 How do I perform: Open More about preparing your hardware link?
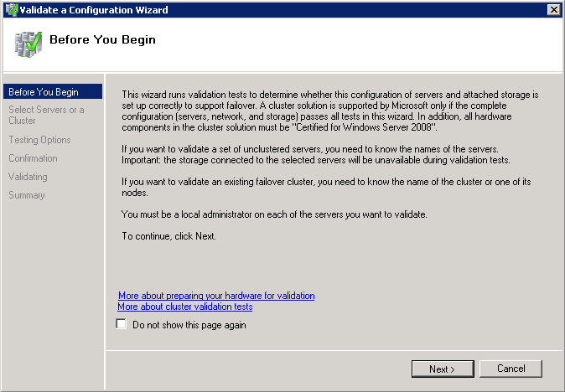tap(216, 296)
